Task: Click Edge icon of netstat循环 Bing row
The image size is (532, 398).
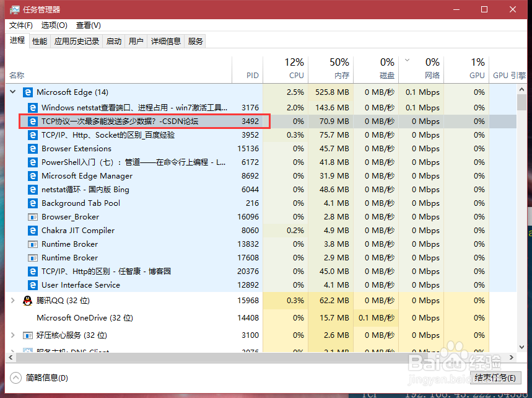Action: point(33,190)
